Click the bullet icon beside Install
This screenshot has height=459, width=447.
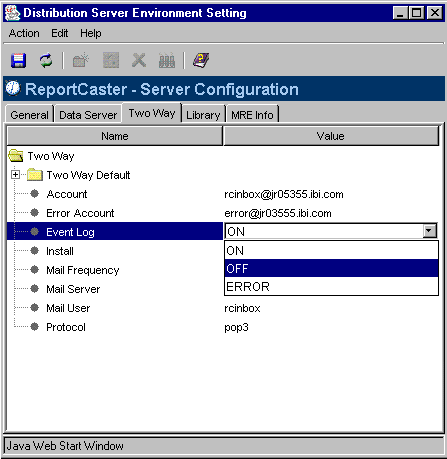tap(35, 251)
